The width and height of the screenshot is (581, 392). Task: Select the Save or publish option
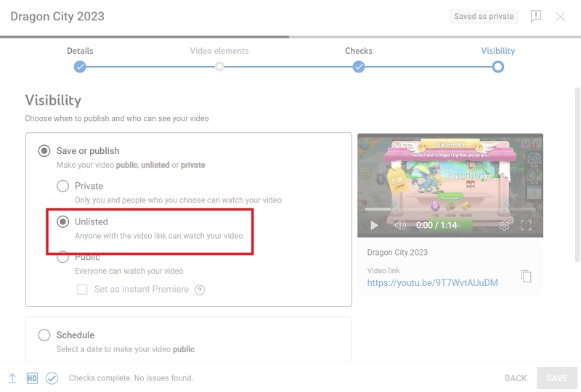(44, 151)
